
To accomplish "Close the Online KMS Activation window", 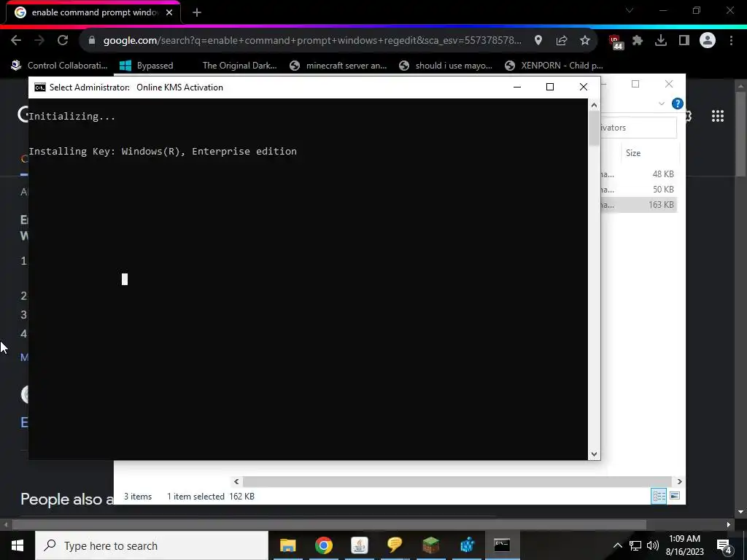I will tap(583, 87).
